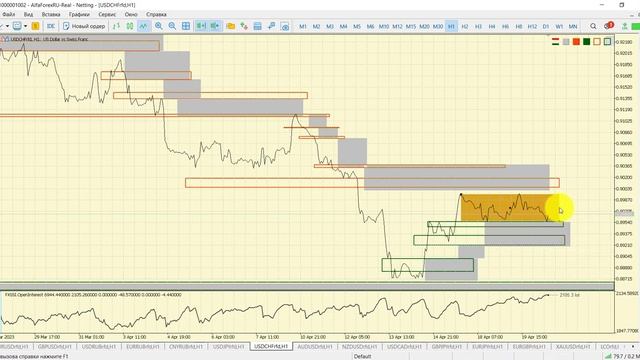Open notifications icon with red badge
This screenshot has width=640, height=360.
click(609, 26)
